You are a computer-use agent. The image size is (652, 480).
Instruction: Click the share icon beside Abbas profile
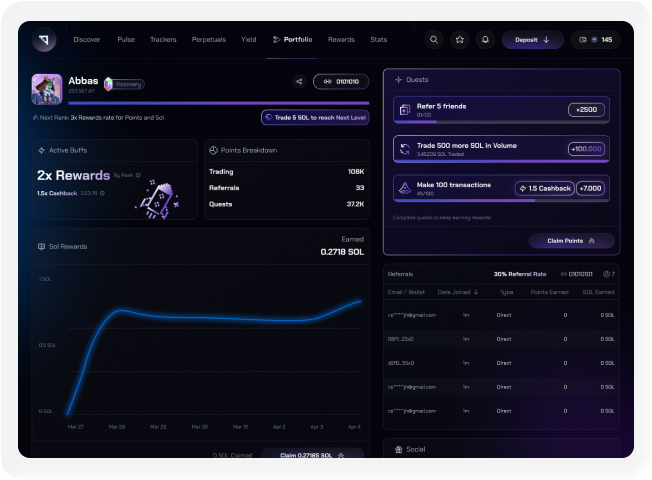(299, 82)
